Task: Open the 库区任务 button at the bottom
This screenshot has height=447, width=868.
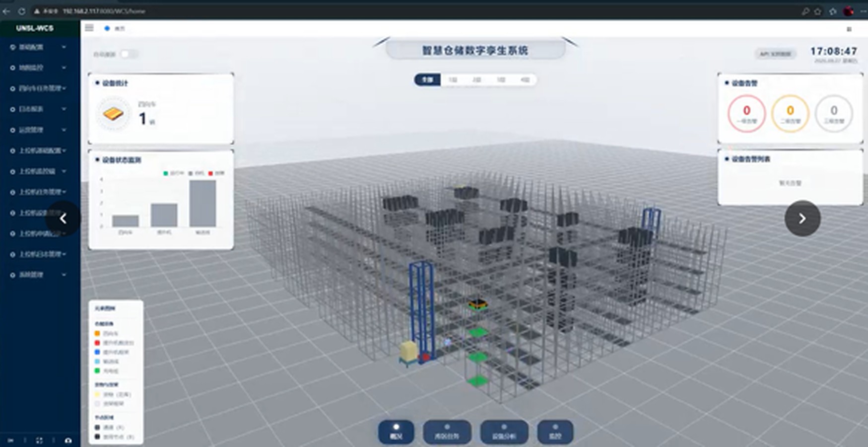Action: click(447, 432)
